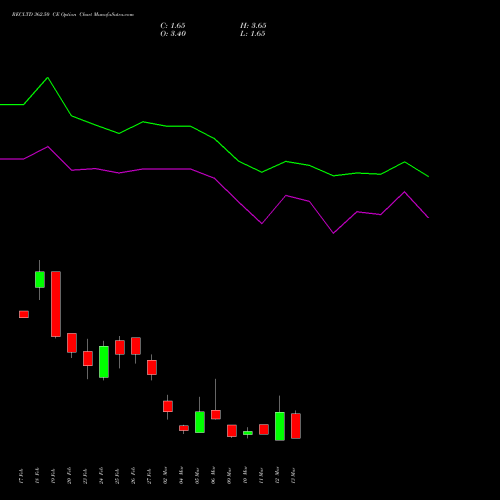Click the '26 Feb' date axis label
The height and width of the screenshot is (500, 500).
click(133, 476)
